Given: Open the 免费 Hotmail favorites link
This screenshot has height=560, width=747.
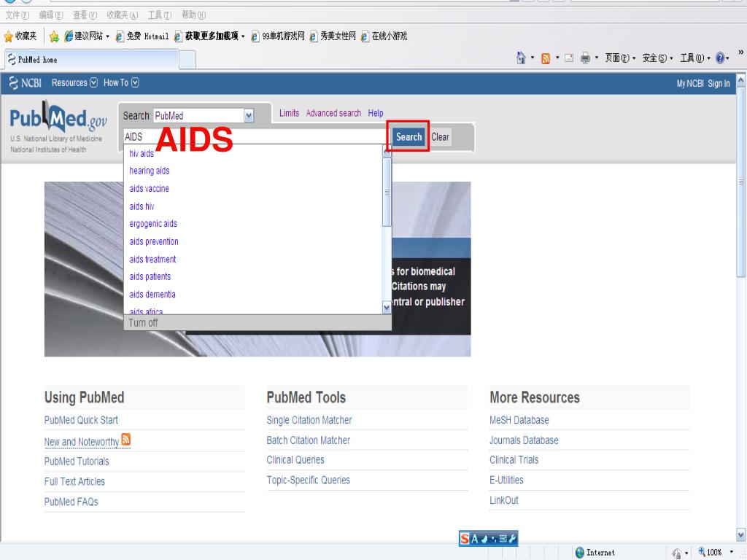Looking at the screenshot, I should click(142, 36).
